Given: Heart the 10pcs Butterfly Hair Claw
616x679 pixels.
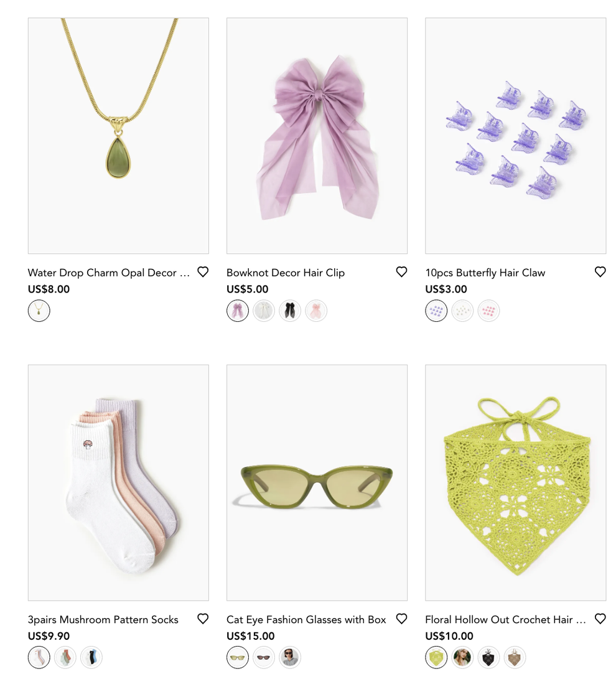Looking at the screenshot, I should (600, 271).
